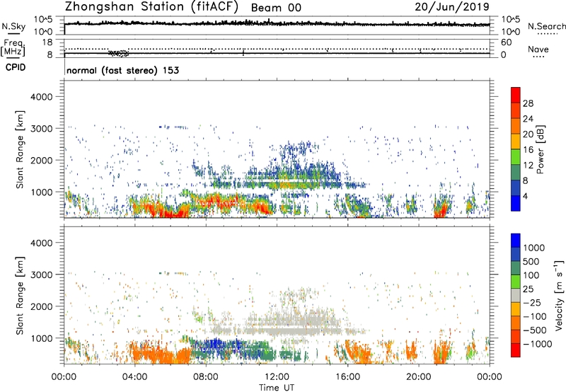
Task: Click 'Slant Range [km]' label of power panel
Action: (20, 149)
